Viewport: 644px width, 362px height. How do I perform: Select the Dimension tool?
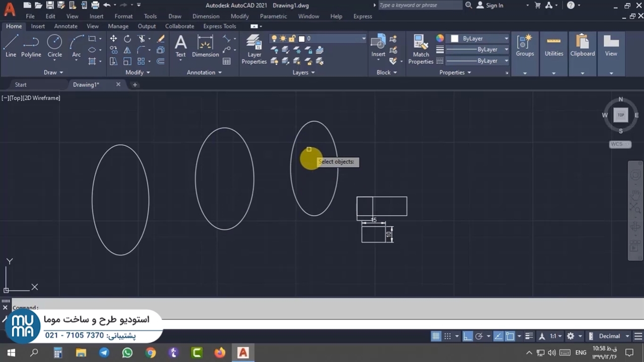click(205, 46)
